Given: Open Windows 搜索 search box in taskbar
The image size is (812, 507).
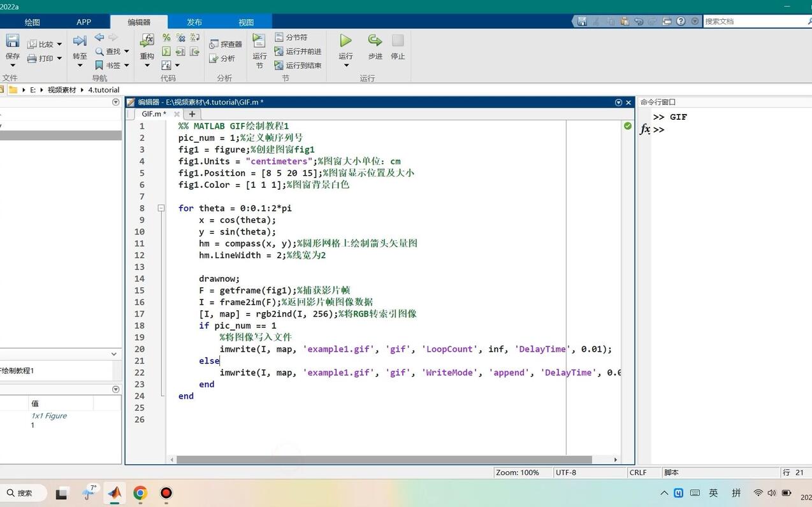Looking at the screenshot, I should click(24, 493).
